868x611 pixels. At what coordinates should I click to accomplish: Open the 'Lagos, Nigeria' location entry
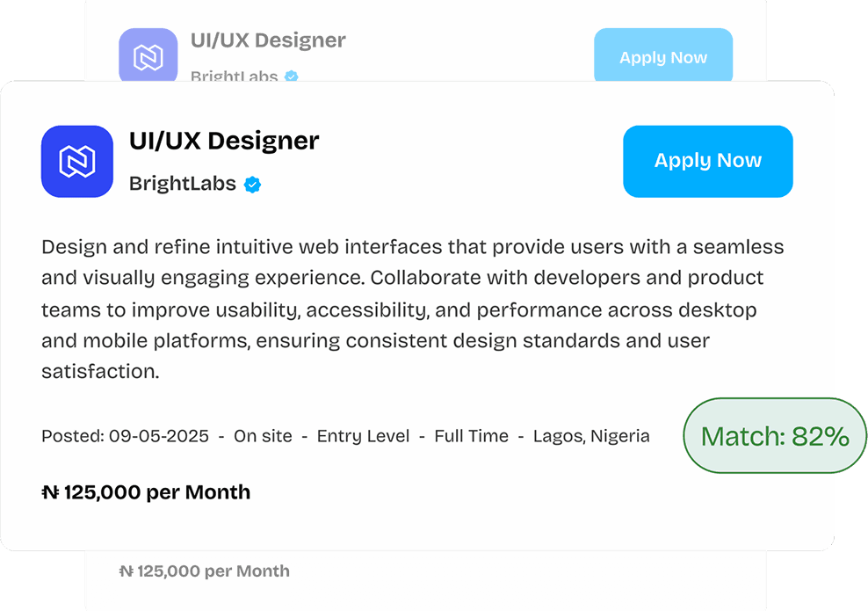[x=590, y=436]
